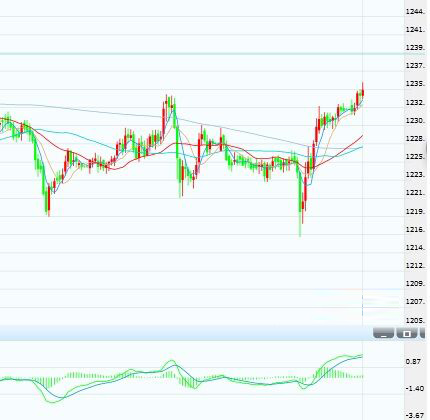Click the -3.67 MACD scale value

(x=415, y=416)
